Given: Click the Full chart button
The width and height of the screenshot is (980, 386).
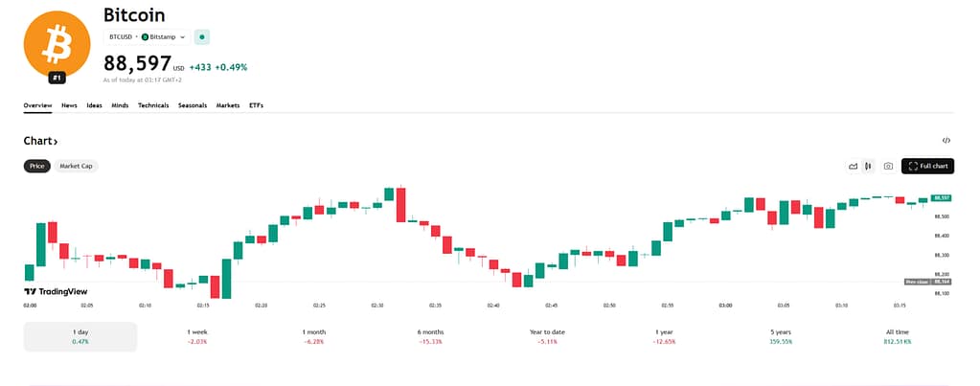Looking at the screenshot, I should [x=928, y=166].
